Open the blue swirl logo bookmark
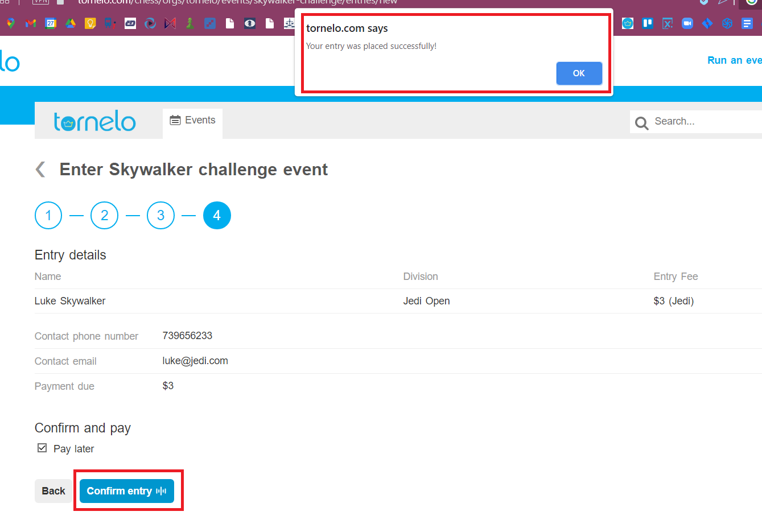Screen dimensions: 762x532 click(727, 23)
